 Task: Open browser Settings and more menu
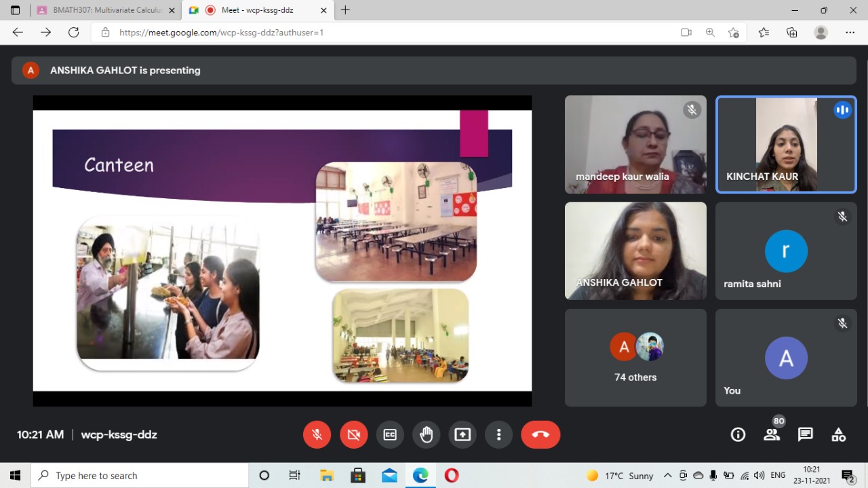click(x=850, y=33)
